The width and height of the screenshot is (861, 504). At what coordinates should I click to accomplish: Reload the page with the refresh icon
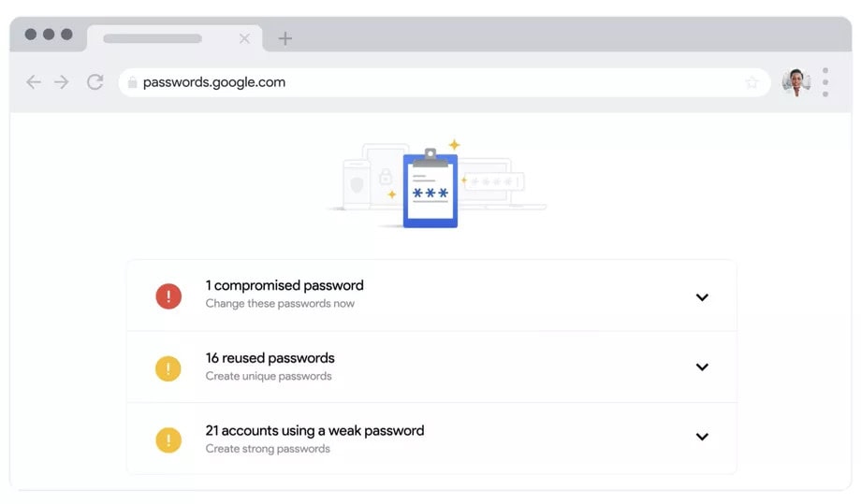tap(95, 82)
